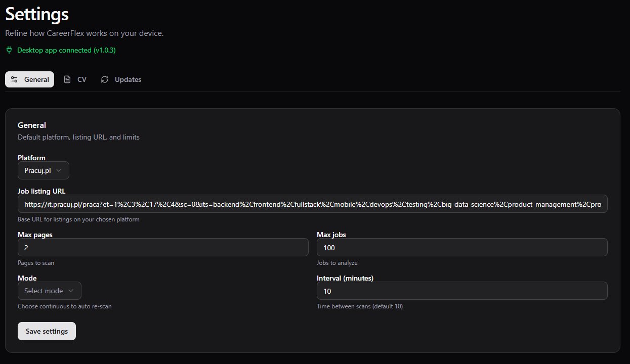Click 'Time between scans (default 10)' hint
The image size is (630, 364).
point(360,306)
